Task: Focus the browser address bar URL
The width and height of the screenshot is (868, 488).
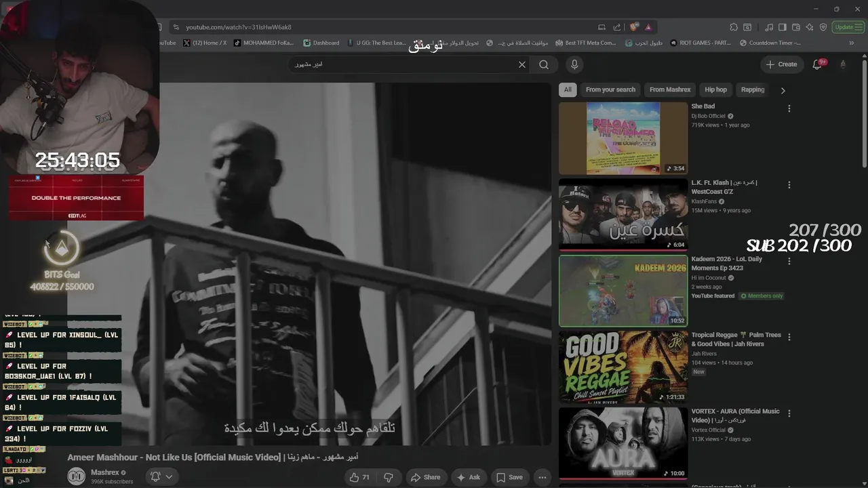Action: 239,27
